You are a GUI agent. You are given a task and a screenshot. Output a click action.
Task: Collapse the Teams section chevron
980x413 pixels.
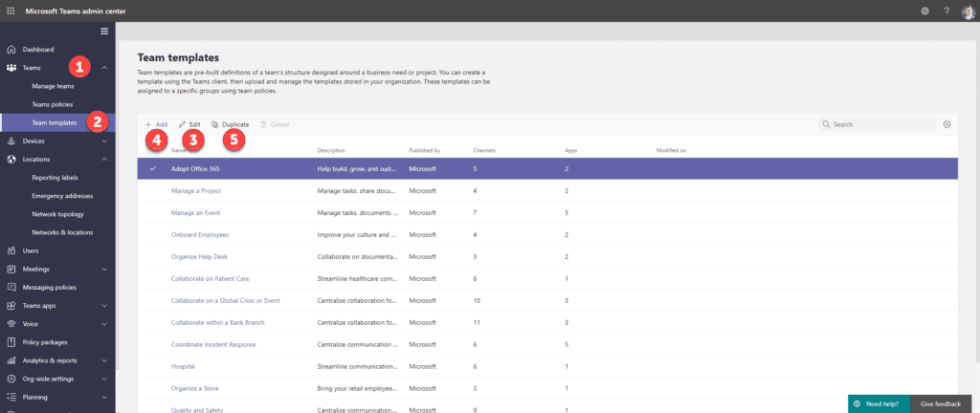pos(104,67)
